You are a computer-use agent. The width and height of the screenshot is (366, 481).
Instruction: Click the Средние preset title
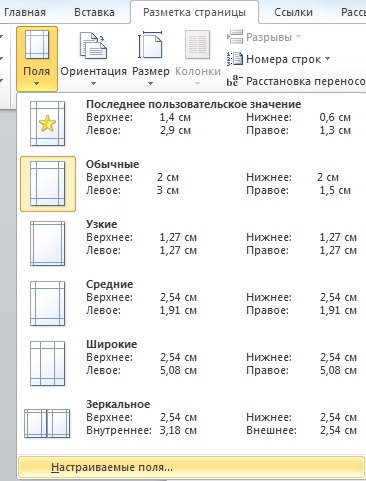click(109, 284)
